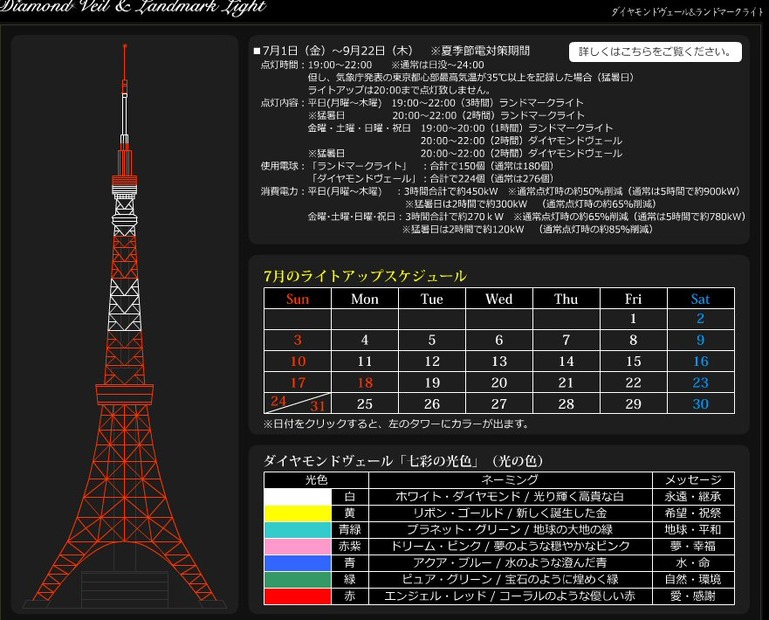The image size is (769, 620).
Task: Click date 24 in split cell
Action: click(279, 401)
